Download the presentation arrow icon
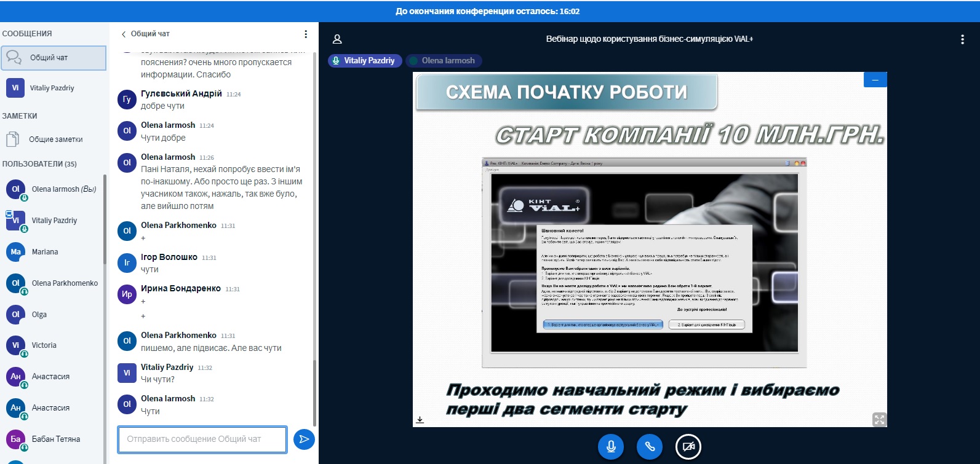 coord(420,420)
